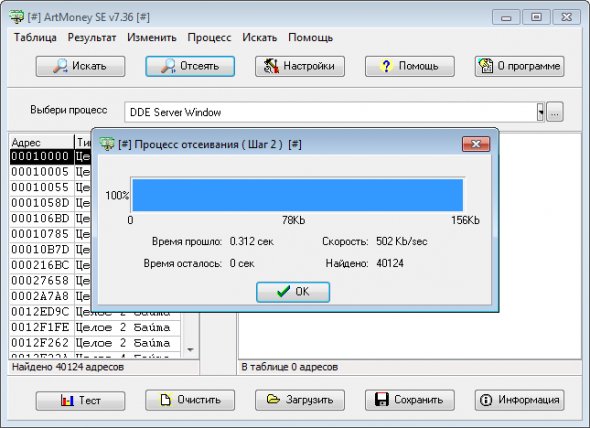590x428 pixels.
Task: Click the speed value 502 Kb/sec
Action: [402, 241]
